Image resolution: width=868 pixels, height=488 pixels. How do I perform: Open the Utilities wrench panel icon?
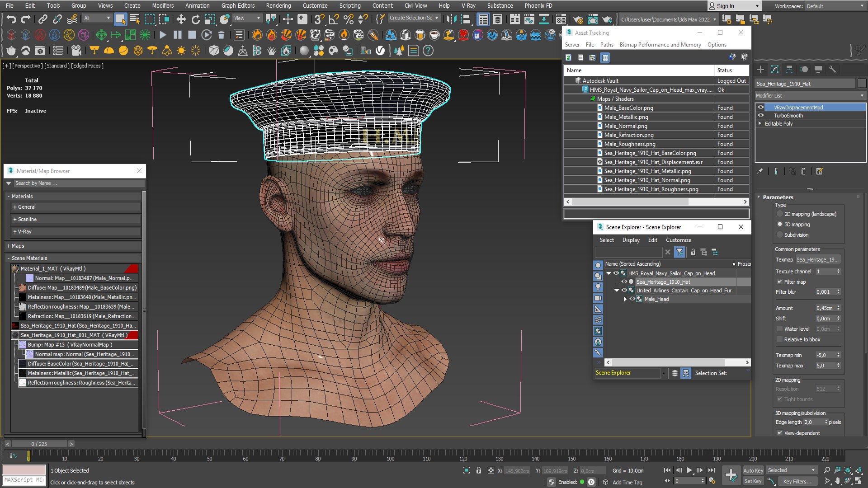[833, 69]
